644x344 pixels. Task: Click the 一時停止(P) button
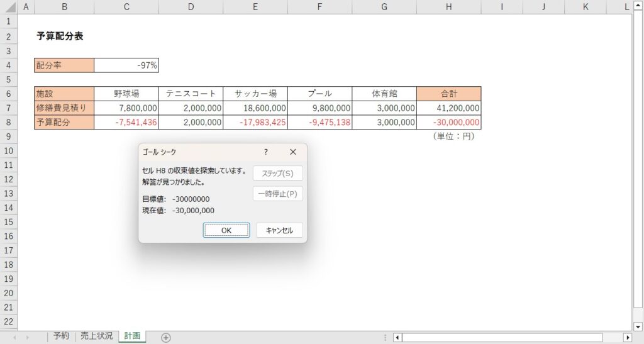(277, 194)
